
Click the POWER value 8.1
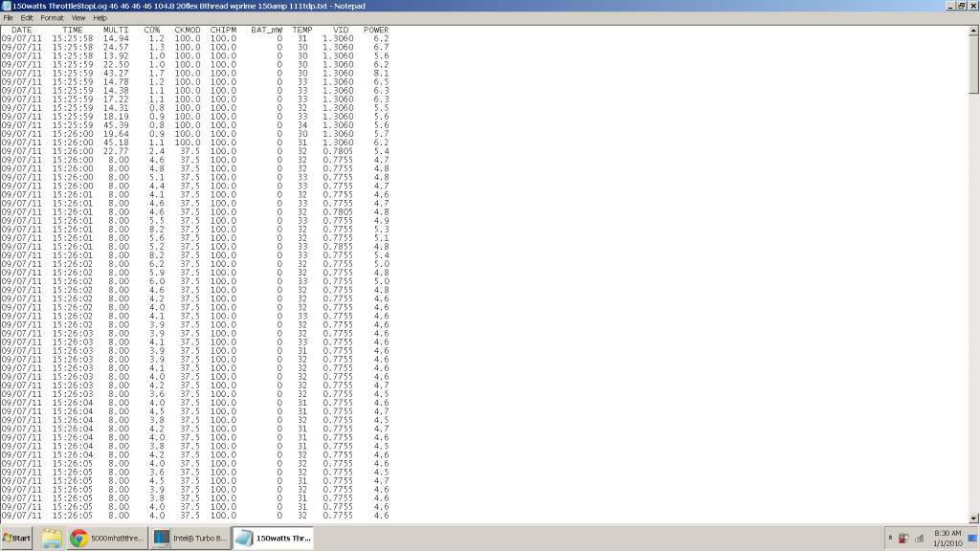coord(381,74)
